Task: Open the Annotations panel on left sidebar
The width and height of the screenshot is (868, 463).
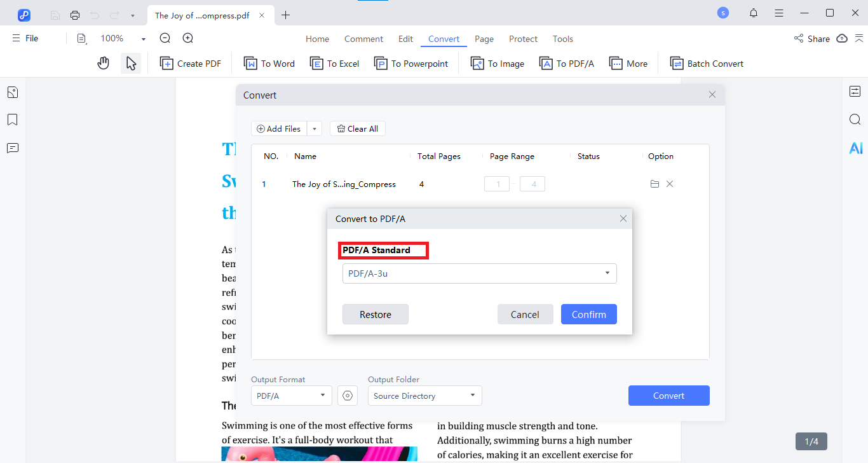Action: tap(12, 148)
